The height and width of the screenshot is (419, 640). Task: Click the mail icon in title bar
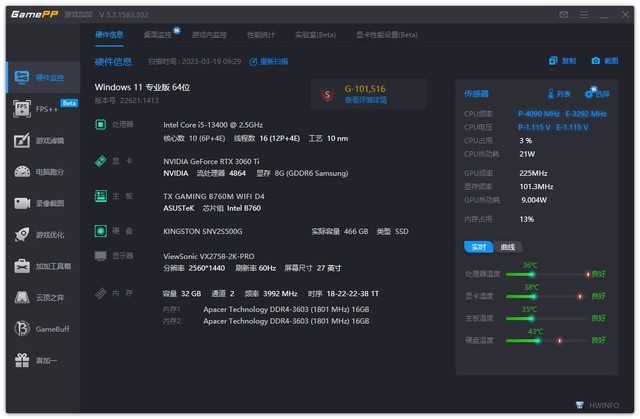click(564, 14)
